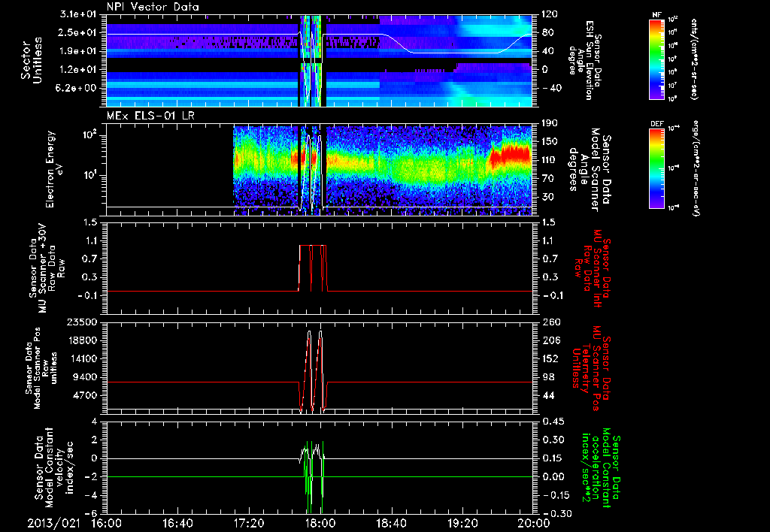The image size is (770, 532).
Task: Click the 150 scanner angle tick label
Action: point(550,141)
